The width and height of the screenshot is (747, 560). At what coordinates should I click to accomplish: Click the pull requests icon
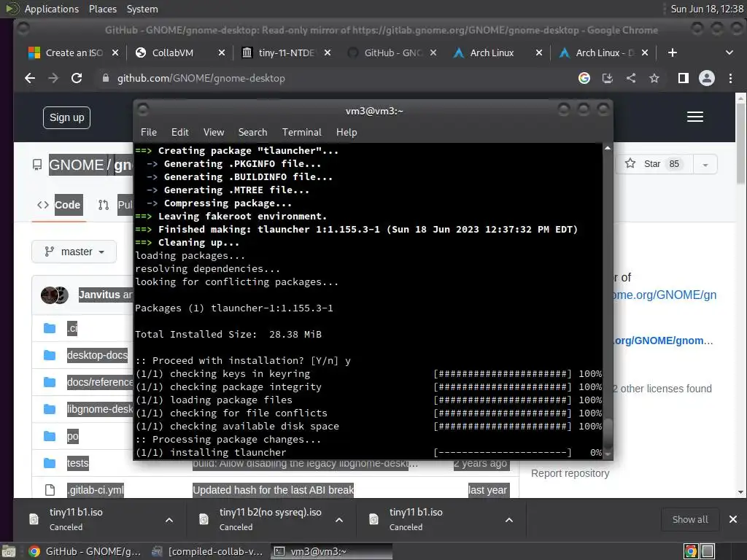[x=104, y=205]
